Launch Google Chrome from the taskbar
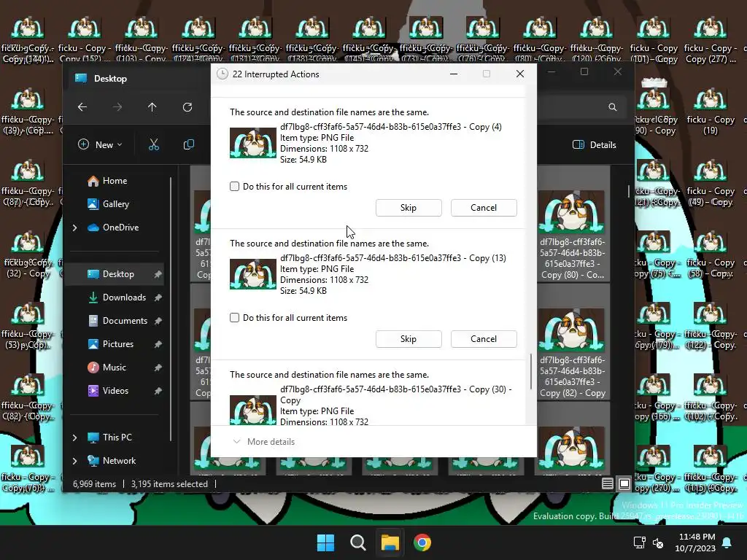This screenshot has height=560, width=747. tap(422, 542)
